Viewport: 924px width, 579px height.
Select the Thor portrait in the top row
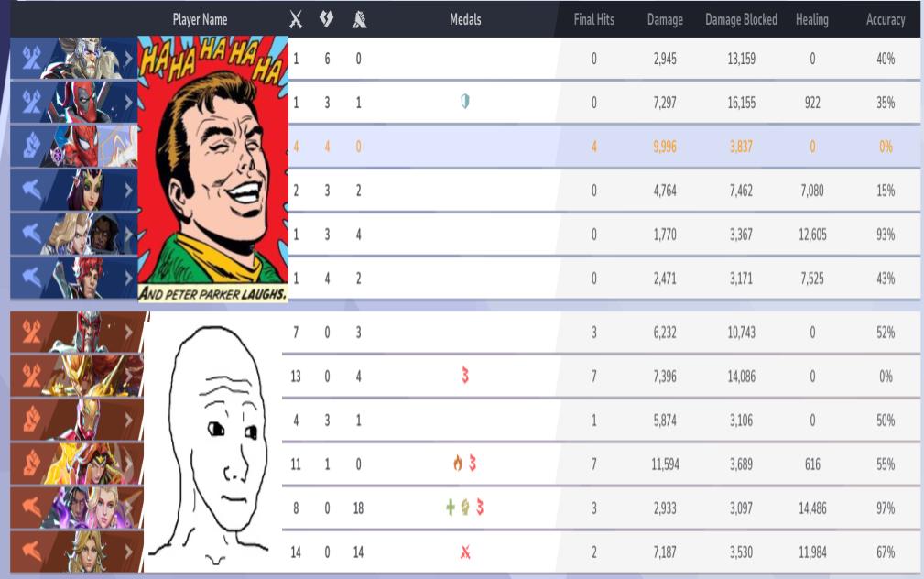[x=89, y=59]
